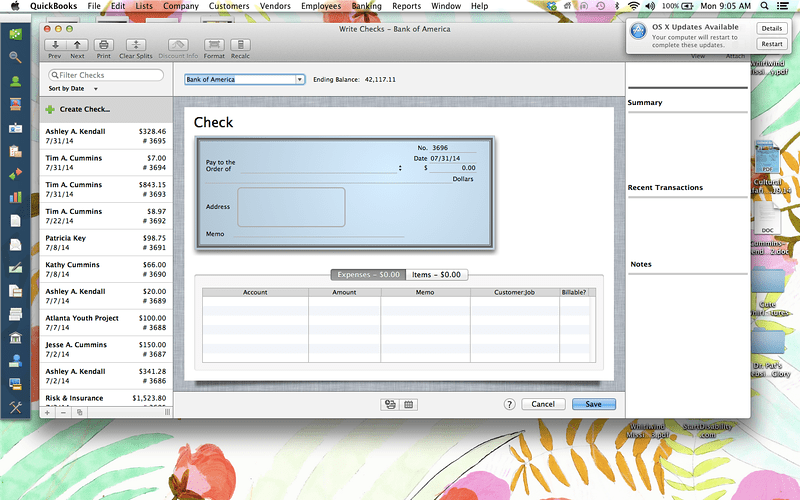800x500 pixels.
Task: Open the payee selector arrows on check
Action: pyautogui.click(x=400, y=168)
